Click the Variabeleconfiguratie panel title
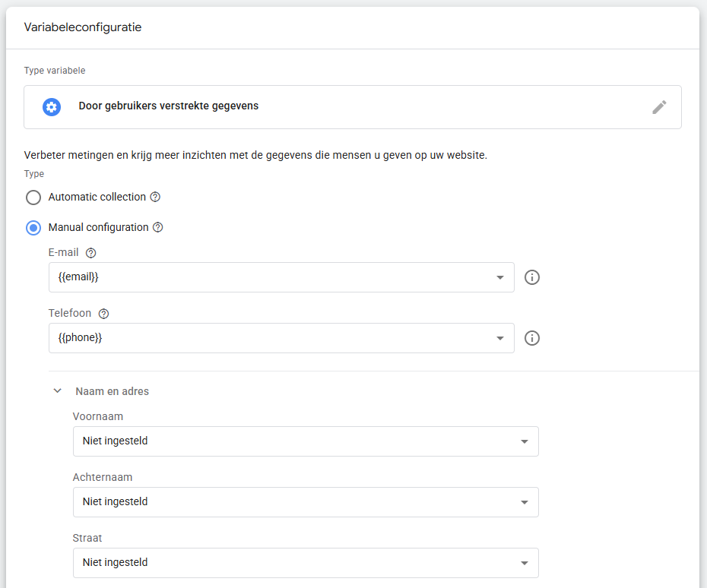707x588 pixels. point(83,27)
